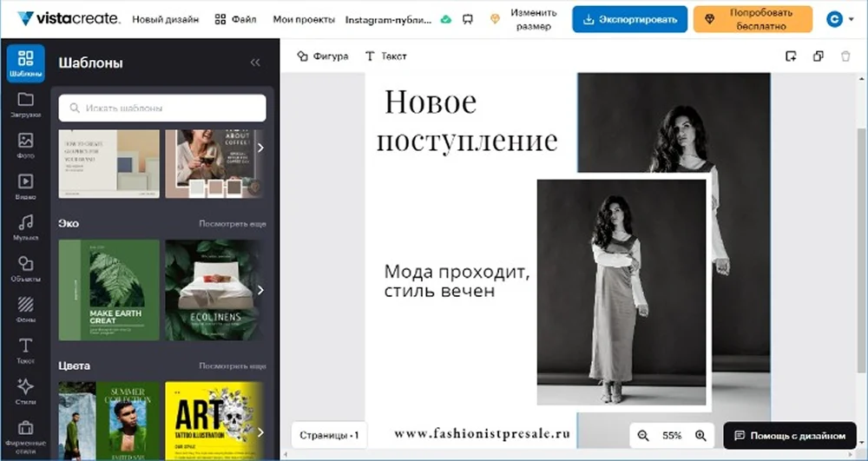Viewport: 868px width, 461px height.
Task: Zoom out with the minus magnifier
Action: (642, 436)
